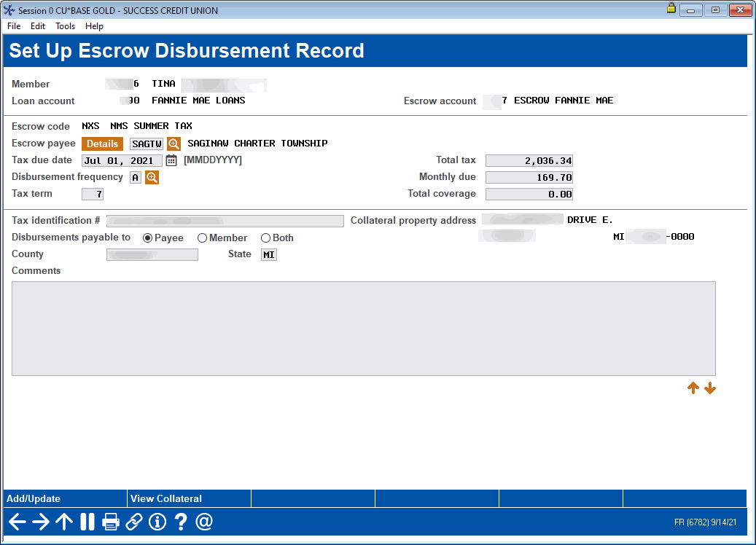
Task: Click inside the Comments text area
Action: tap(365, 328)
